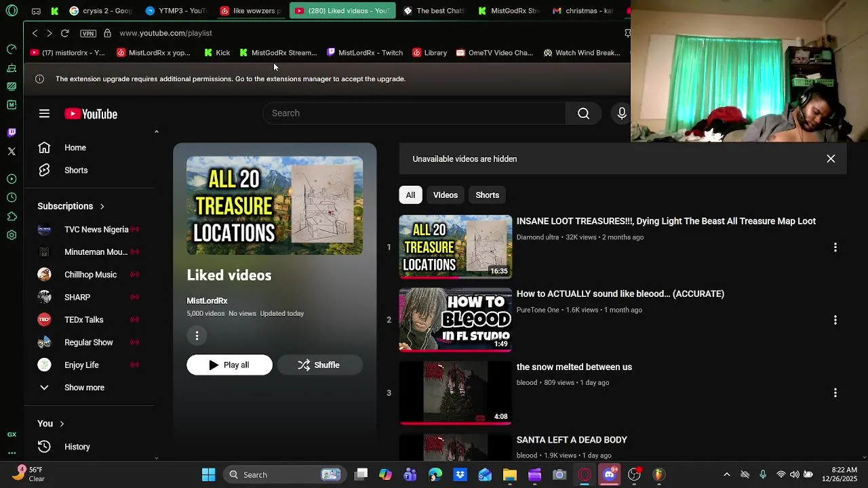Select the All filter chip
The width and height of the screenshot is (868, 488).
[410, 195]
